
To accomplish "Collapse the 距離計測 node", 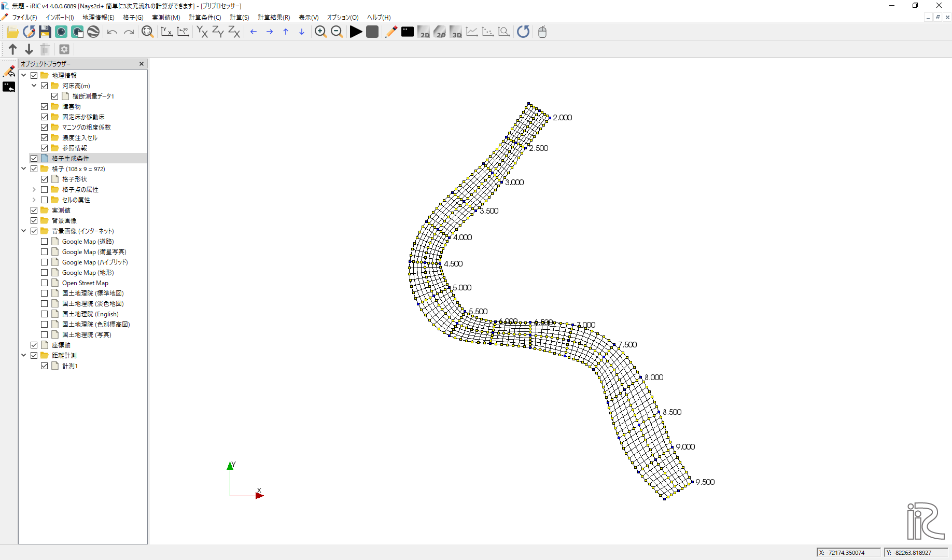I will coord(24,355).
